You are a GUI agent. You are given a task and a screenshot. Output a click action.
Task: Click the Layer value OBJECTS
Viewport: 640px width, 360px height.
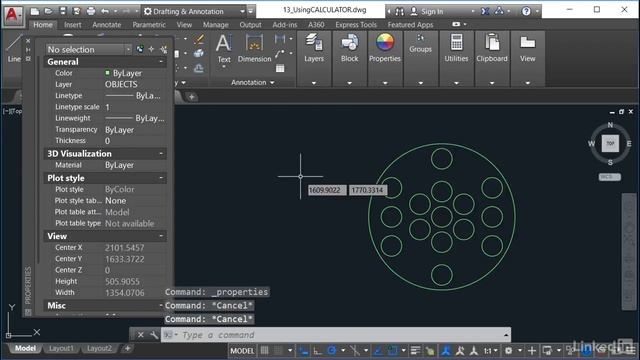point(121,84)
